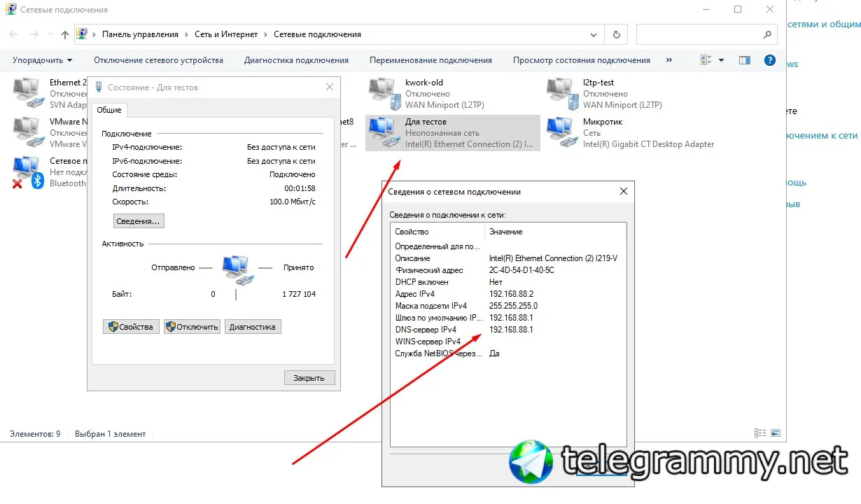Image resolution: width=861 pixels, height=504 pixels.
Task: Refresh the Network Connections view
Action: [616, 34]
